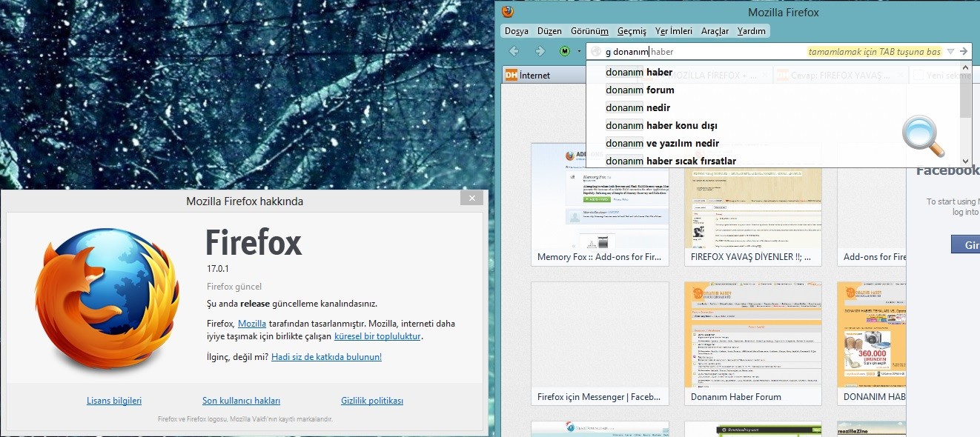Click the magnifier icon in the suggestions popup
The height and width of the screenshot is (437, 980).
click(923, 137)
